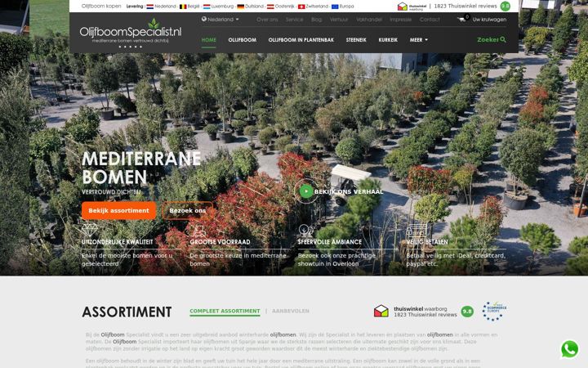Switch to COMPLEET ASSORTIMENT tab
Image resolution: width=588 pixels, height=368 pixels.
pos(225,312)
